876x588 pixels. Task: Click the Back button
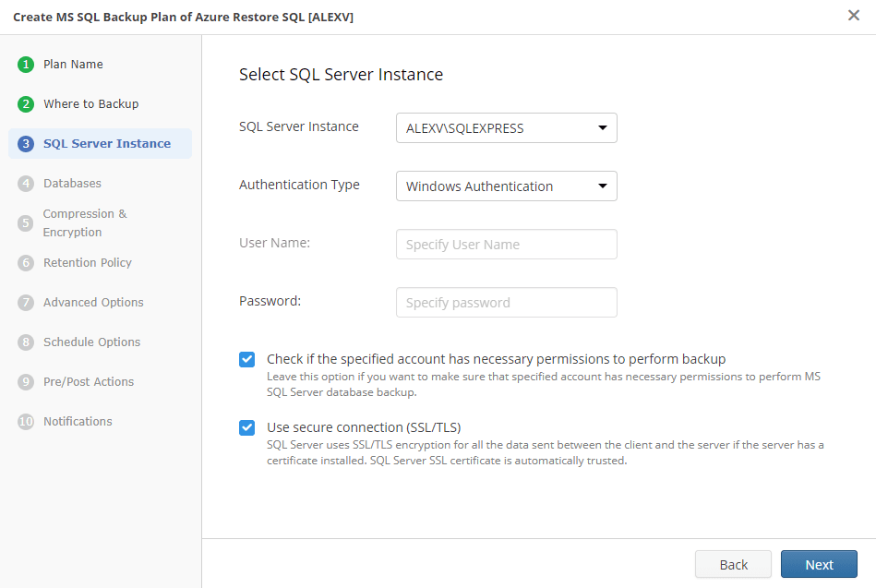click(733, 564)
